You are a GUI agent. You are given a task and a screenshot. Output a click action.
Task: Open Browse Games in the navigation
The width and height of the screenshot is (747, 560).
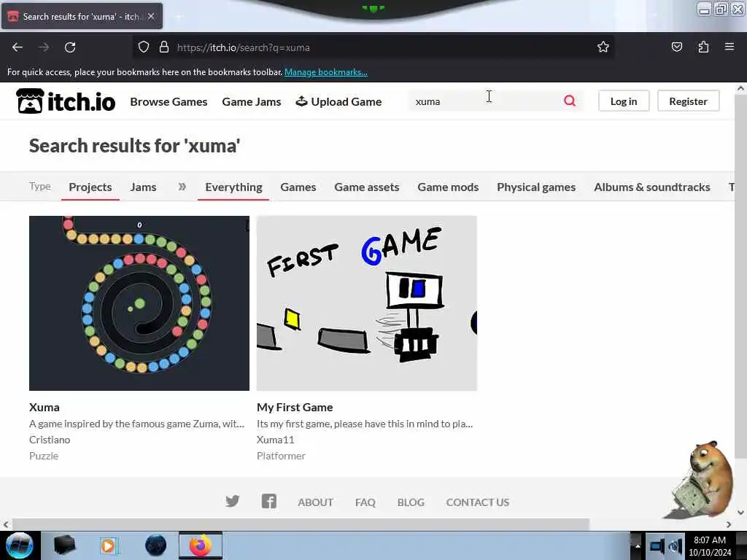pyautogui.click(x=169, y=101)
